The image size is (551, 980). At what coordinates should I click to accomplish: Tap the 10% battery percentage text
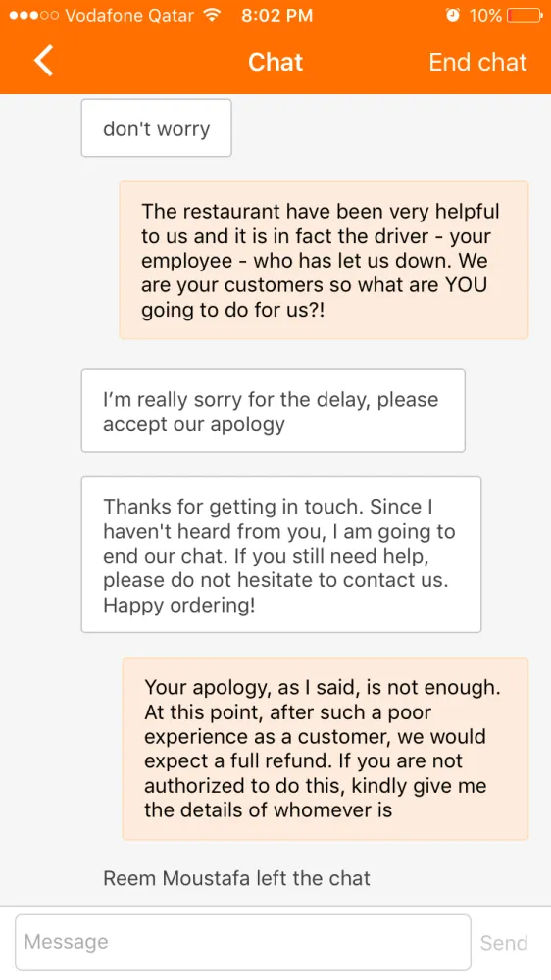[486, 16]
